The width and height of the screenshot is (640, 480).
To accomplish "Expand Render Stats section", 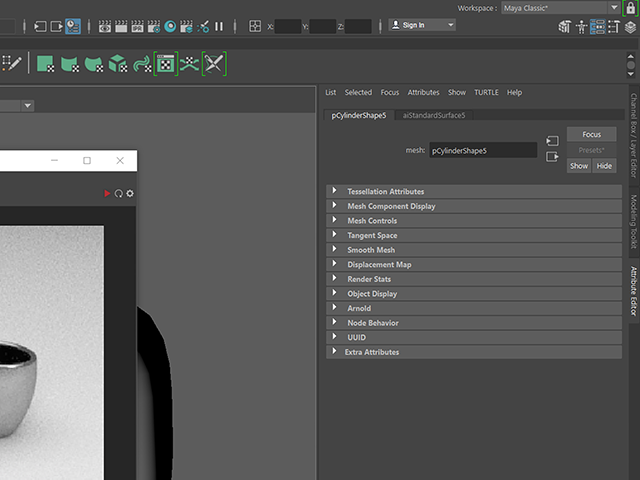I will 474,279.
